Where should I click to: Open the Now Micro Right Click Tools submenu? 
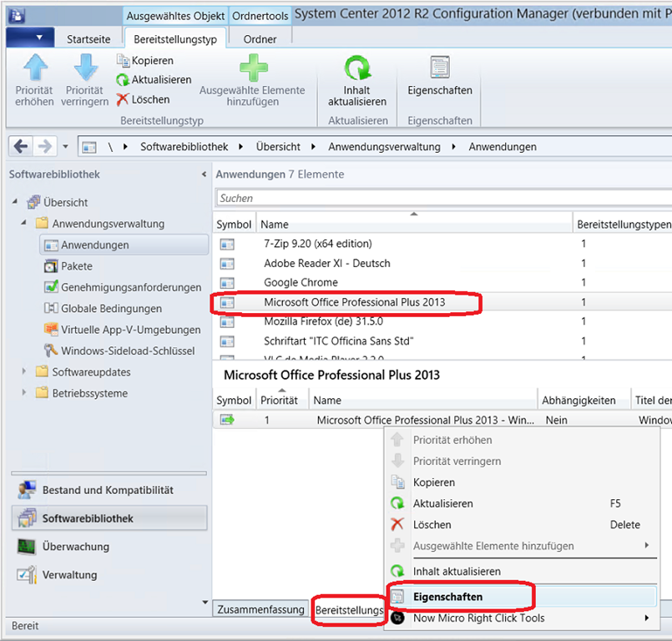(x=521, y=618)
